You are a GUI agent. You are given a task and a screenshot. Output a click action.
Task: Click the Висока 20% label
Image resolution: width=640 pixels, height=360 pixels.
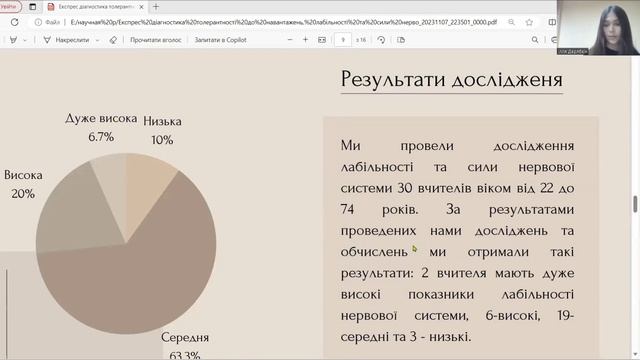[23, 184]
